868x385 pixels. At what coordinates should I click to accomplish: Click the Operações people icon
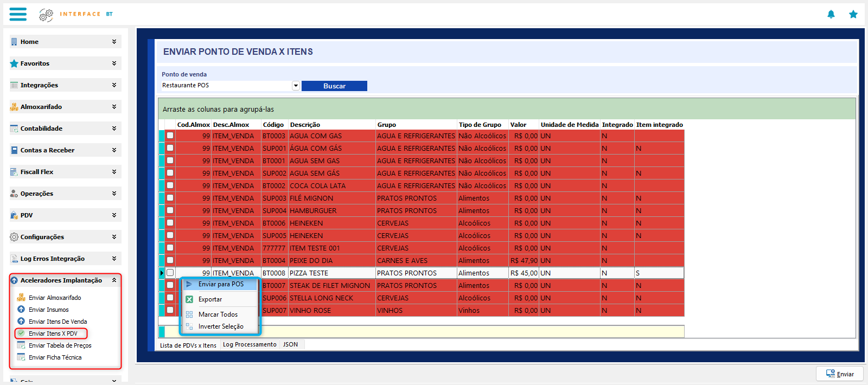[x=14, y=194]
